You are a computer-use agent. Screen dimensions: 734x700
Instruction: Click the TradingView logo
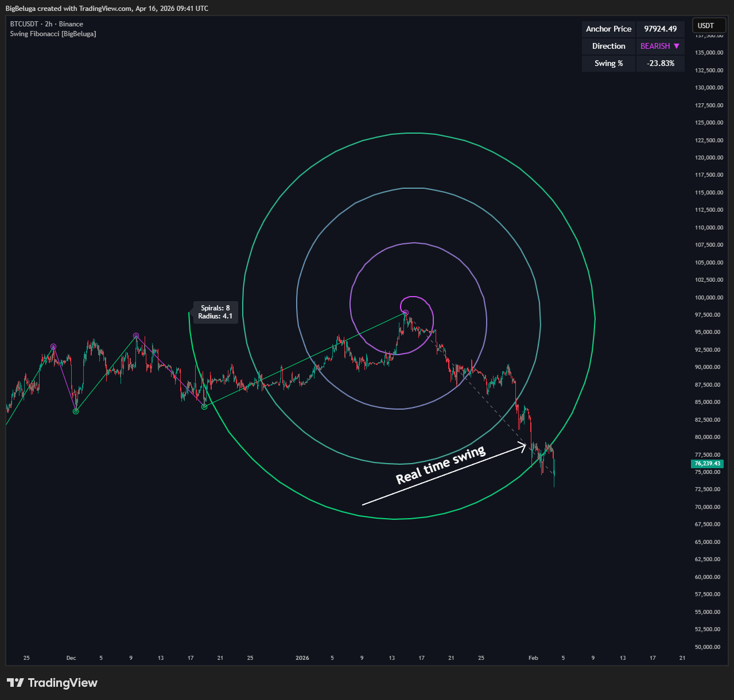(52, 683)
